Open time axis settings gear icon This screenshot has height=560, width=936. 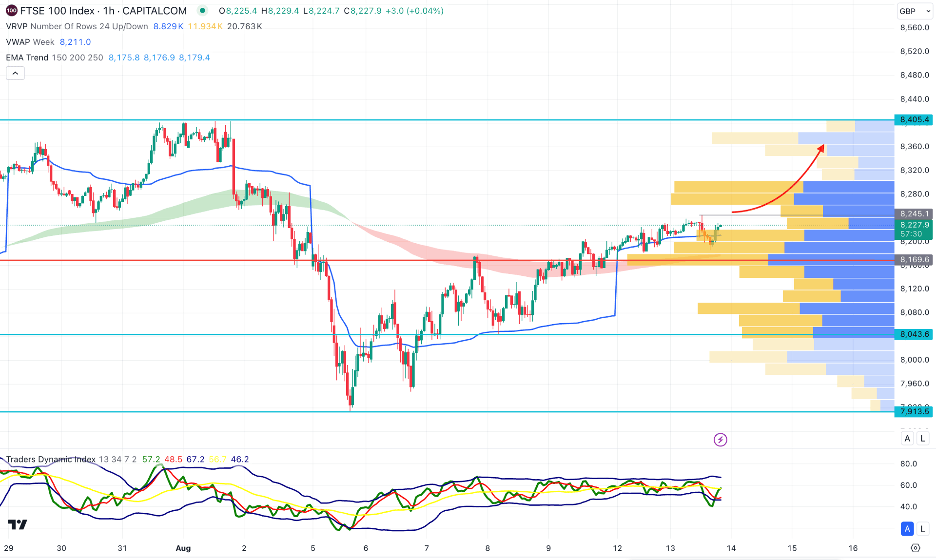(916, 548)
